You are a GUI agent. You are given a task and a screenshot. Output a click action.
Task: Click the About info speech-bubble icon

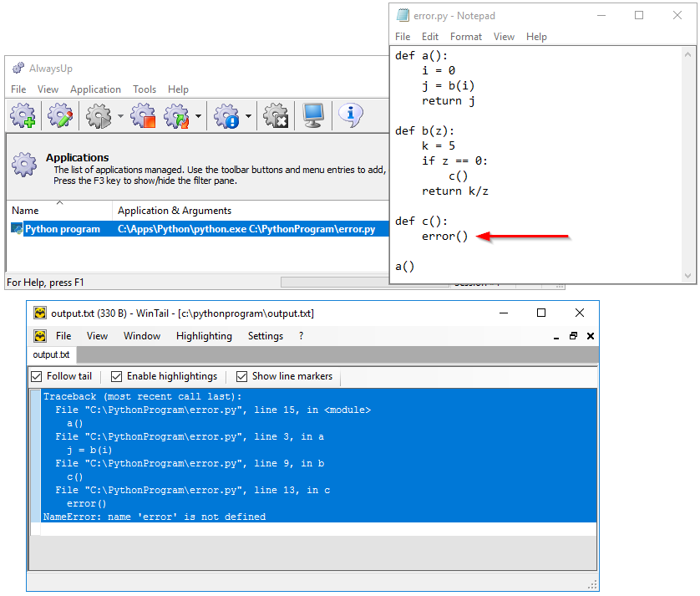click(351, 115)
